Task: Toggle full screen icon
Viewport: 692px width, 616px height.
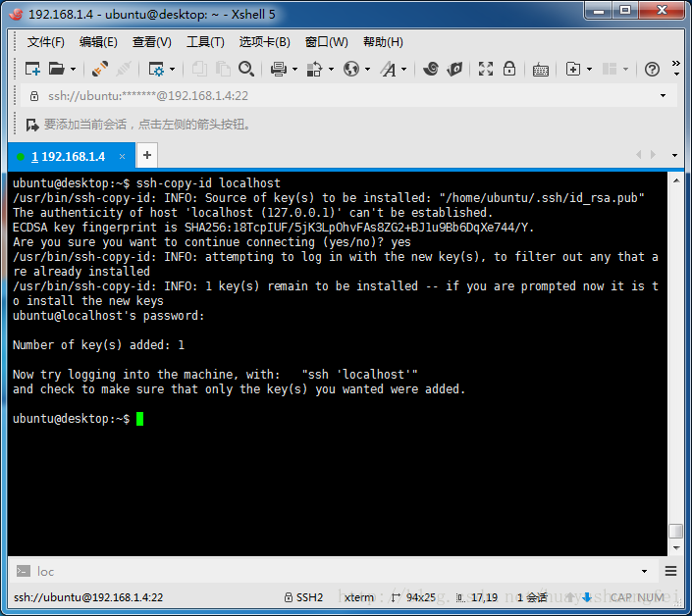Action: (486, 69)
